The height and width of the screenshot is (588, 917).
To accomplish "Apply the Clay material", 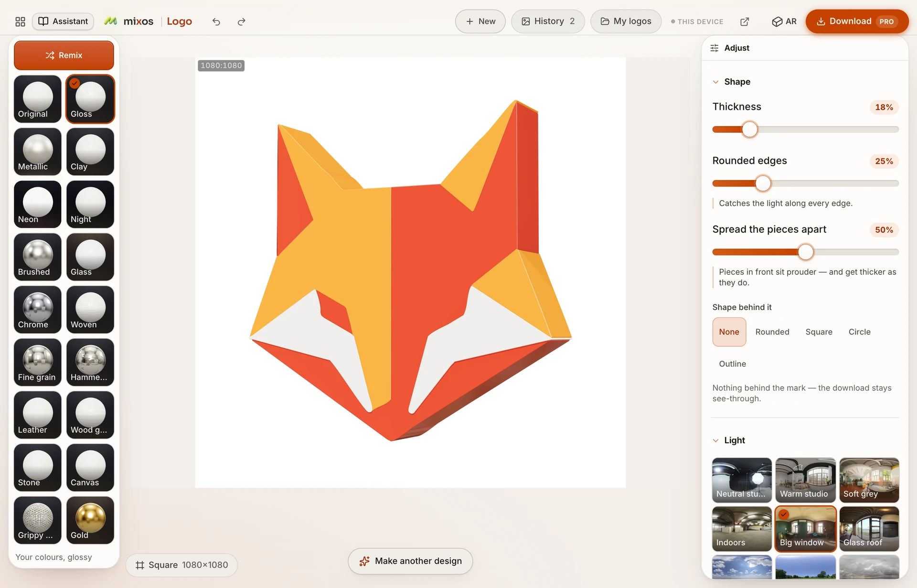I will click(x=90, y=151).
